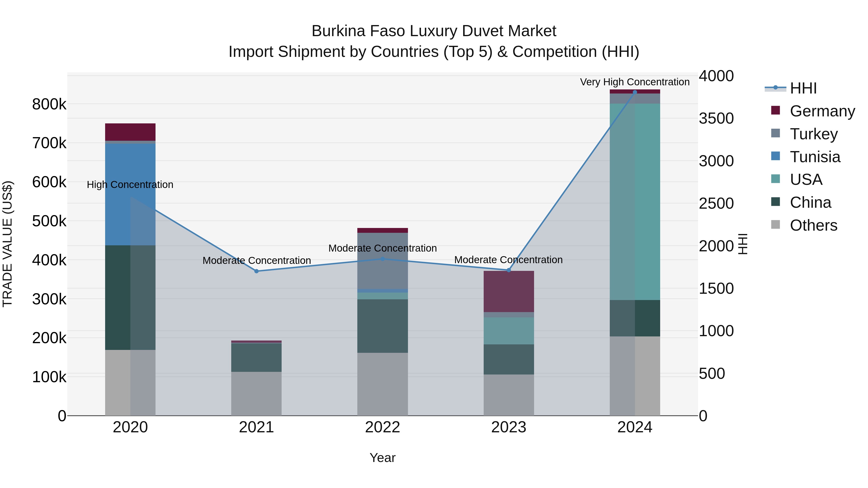The width and height of the screenshot is (868, 488).
Task: Click the Others segment in the 2024 bar
Action: pos(635,376)
